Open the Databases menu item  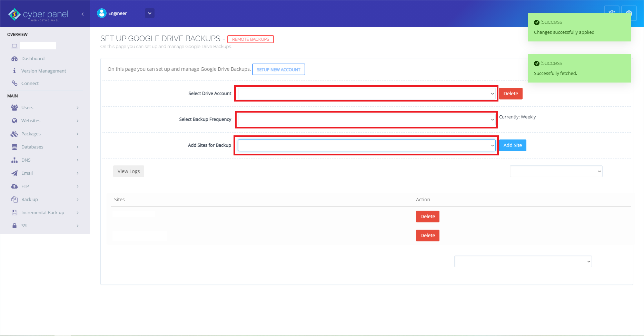pos(32,147)
